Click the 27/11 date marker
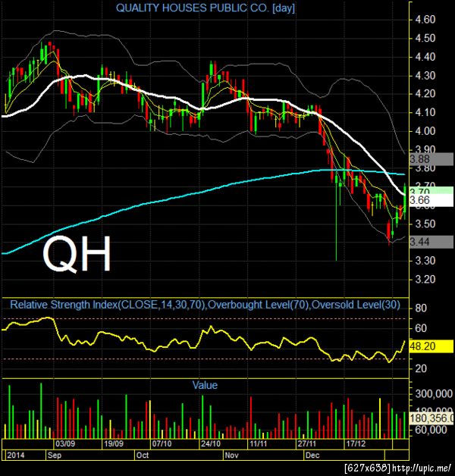 pos(307,444)
